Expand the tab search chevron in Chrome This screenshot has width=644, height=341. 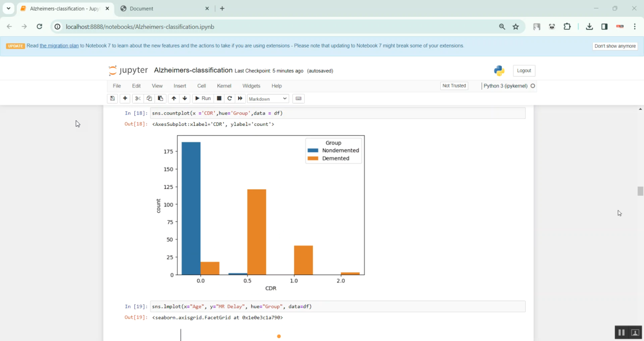point(8,9)
